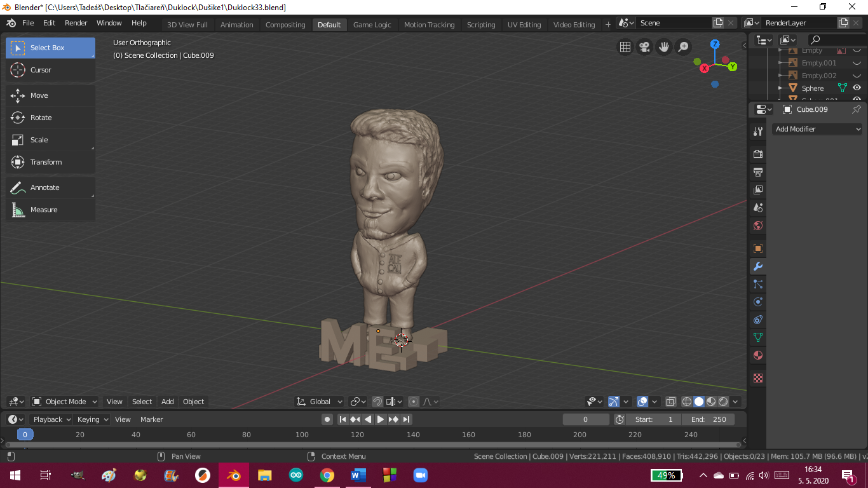Open the File menu
This screenshot has height=488, width=868.
pos(28,23)
